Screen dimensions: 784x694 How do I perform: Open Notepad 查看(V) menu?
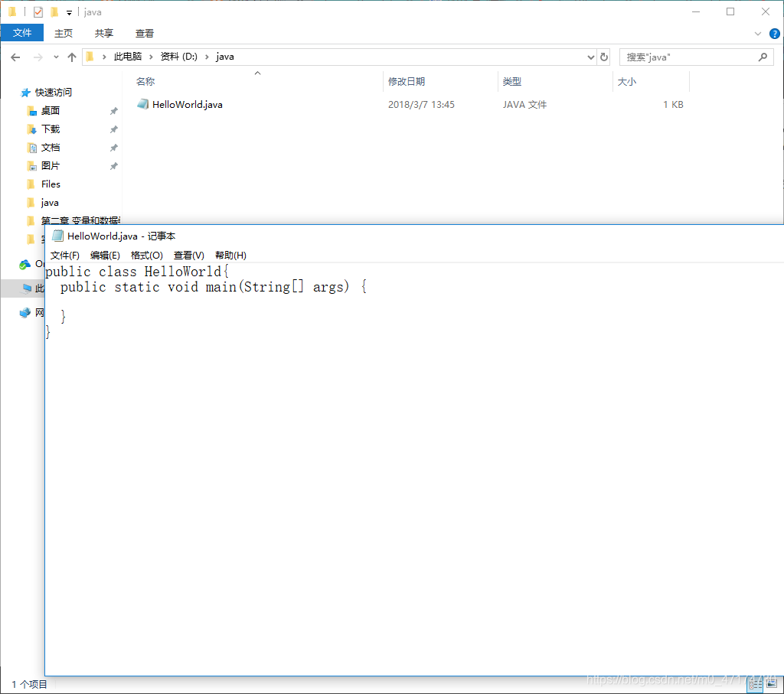[x=188, y=256]
